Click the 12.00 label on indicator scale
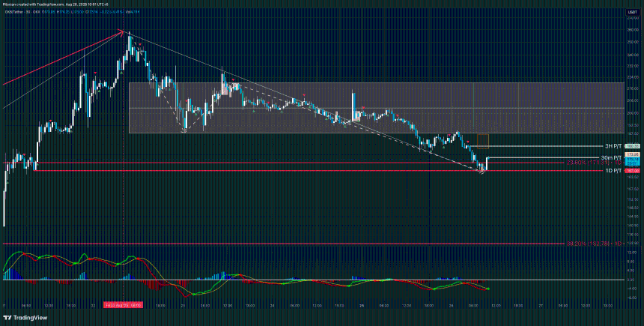Image resolution: width=644 pixels, height=326 pixels. (631, 253)
